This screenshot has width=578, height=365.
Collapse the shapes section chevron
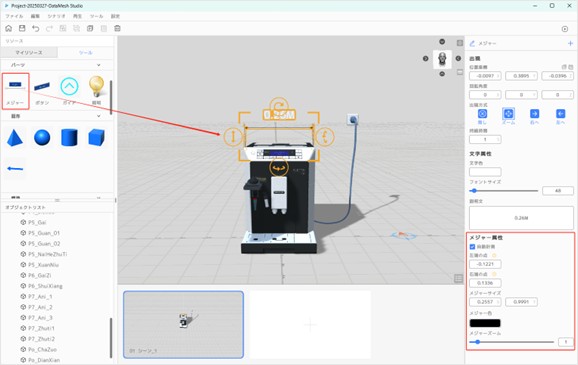click(x=98, y=116)
